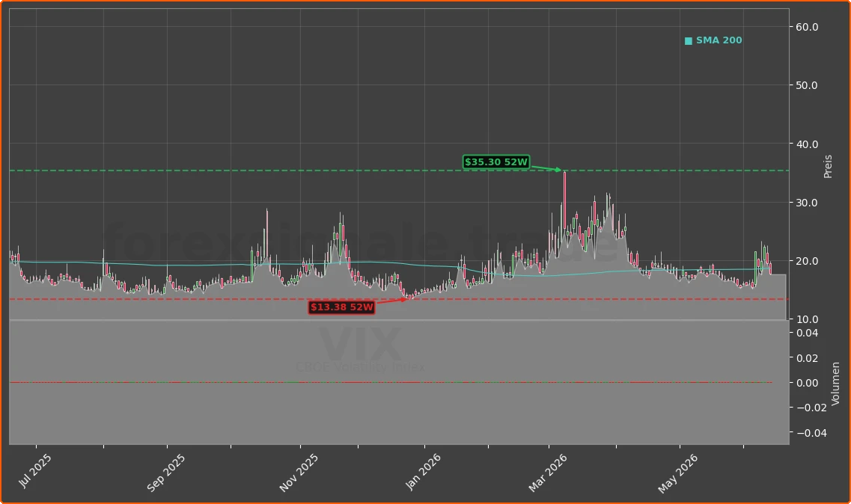This screenshot has width=851, height=504.
Task: Click the Jul 2025 date label
Action: pos(34,470)
